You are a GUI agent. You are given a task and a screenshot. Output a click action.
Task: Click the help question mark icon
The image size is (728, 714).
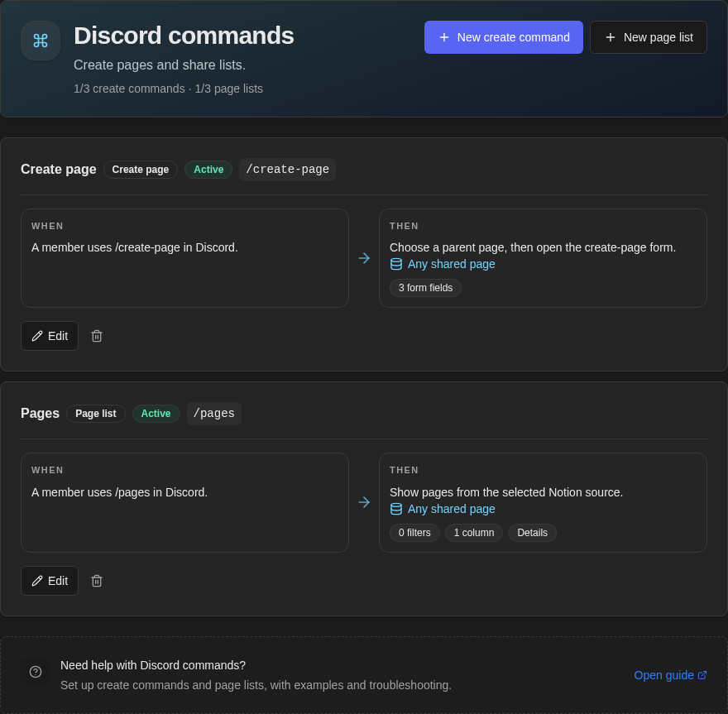36,672
